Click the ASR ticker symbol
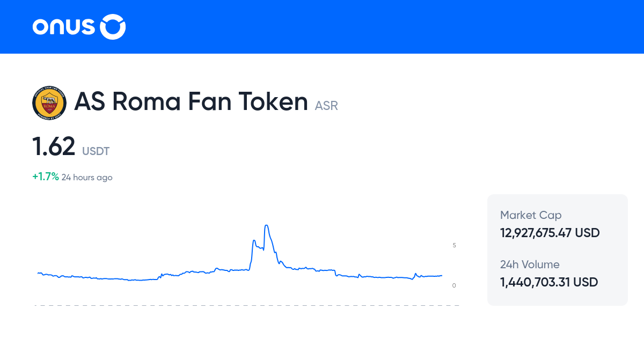The height and width of the screenshot is (338, 644). (x=326, y=106)
